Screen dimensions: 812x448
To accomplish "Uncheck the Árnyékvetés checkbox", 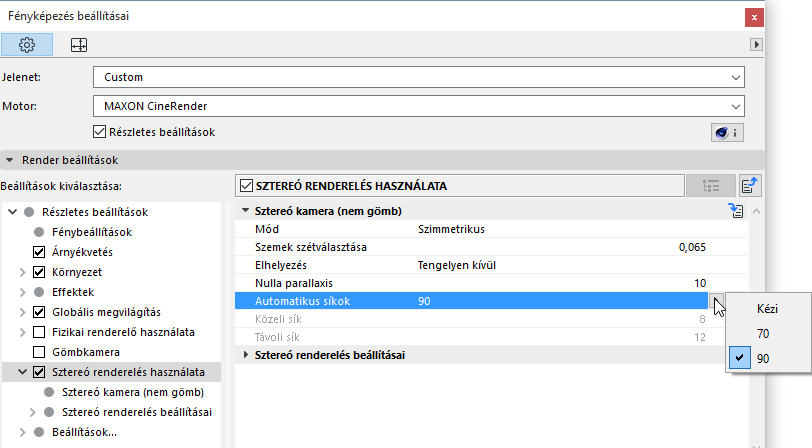I will coord(40,252).
